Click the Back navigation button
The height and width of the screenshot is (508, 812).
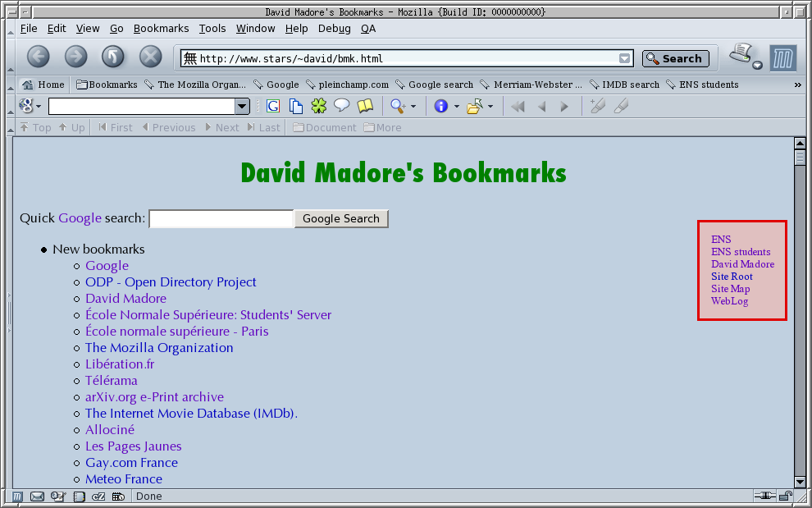pos(39,57)
